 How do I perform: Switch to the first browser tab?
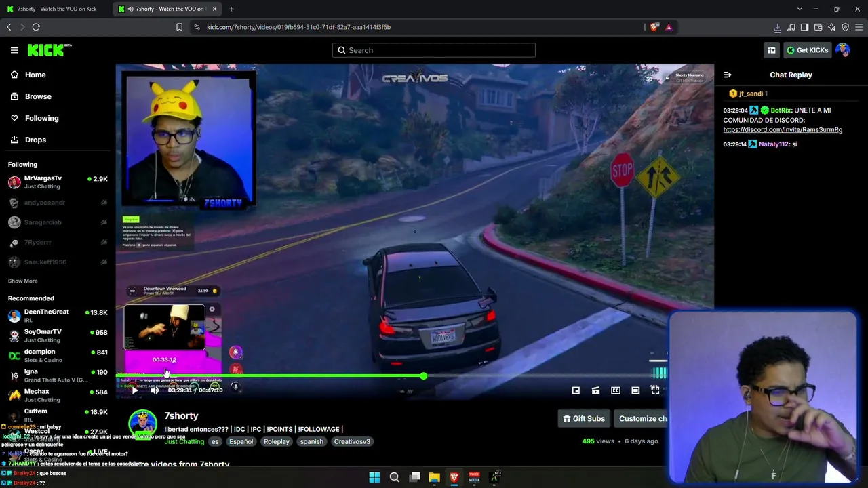(56, 9)
